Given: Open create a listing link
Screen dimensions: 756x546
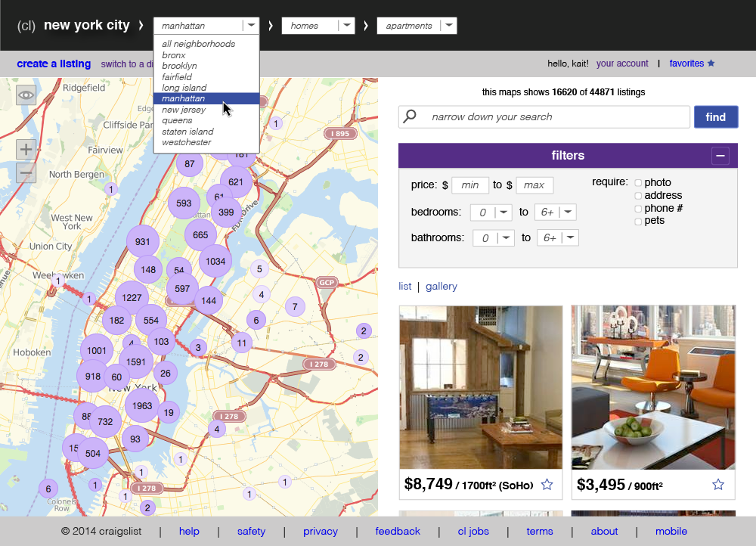Looking at the screenshot, I should [x=54, y=64].
